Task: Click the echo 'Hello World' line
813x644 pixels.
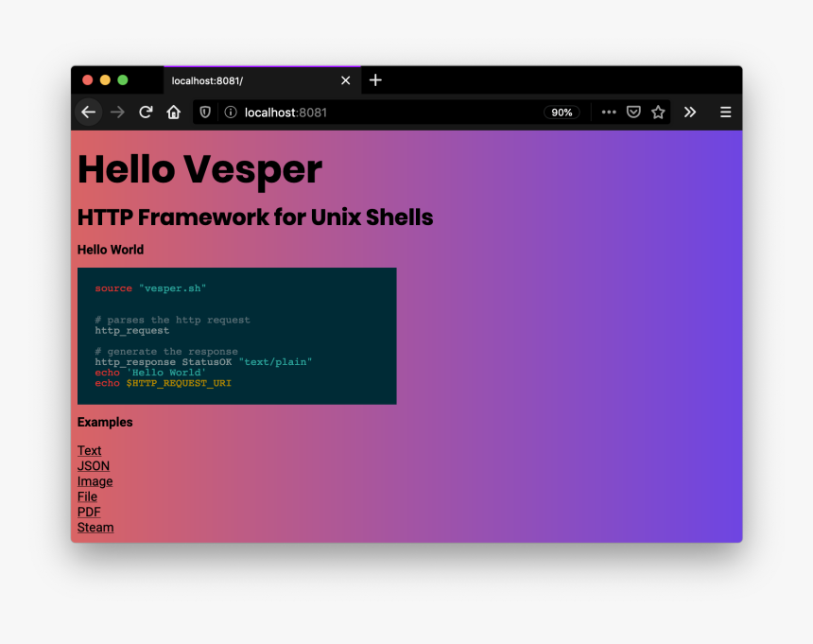Action: [150, 373]
